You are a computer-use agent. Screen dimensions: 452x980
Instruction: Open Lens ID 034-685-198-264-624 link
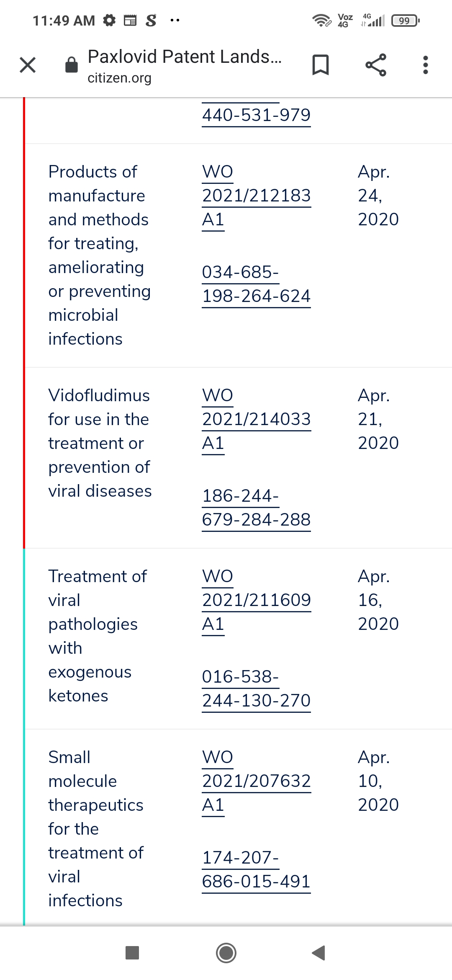pyautogui.click(x=256, y=284)
